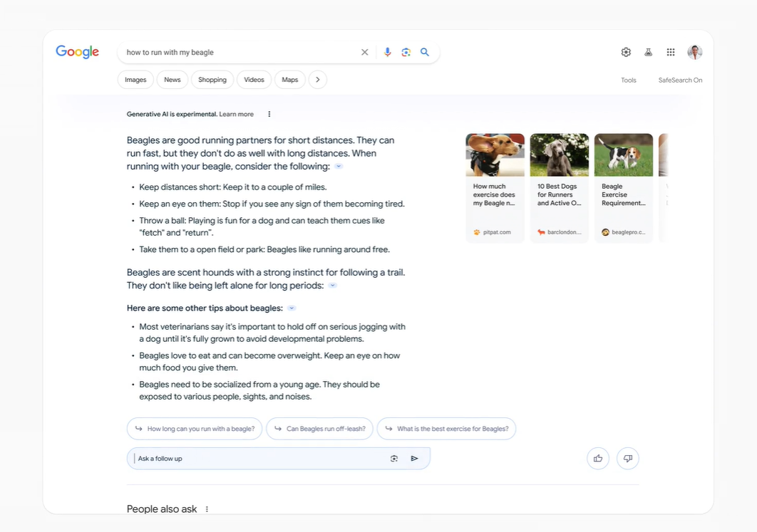The width and height of the screenshot is (757, 532).
Task: Open Google search settings gear
Action: click(626, 52)
